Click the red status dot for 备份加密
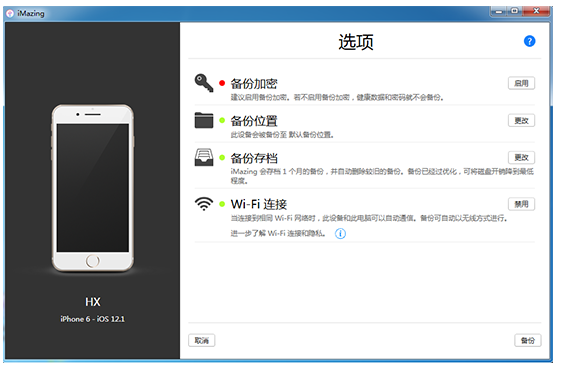 tap(222, 83)
